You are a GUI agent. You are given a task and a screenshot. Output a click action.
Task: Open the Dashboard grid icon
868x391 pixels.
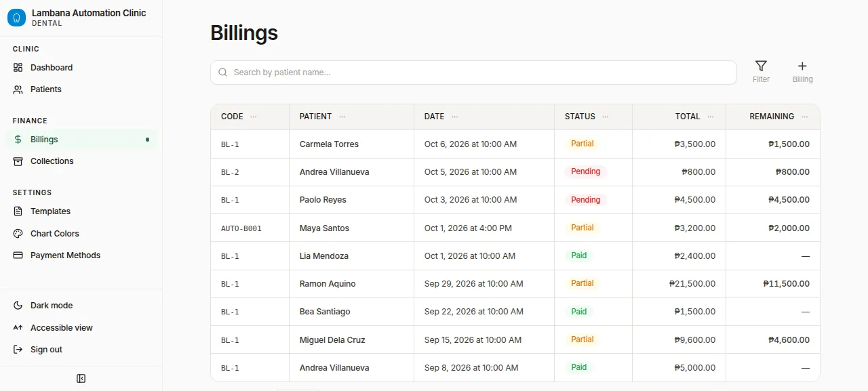pos(18,68)
